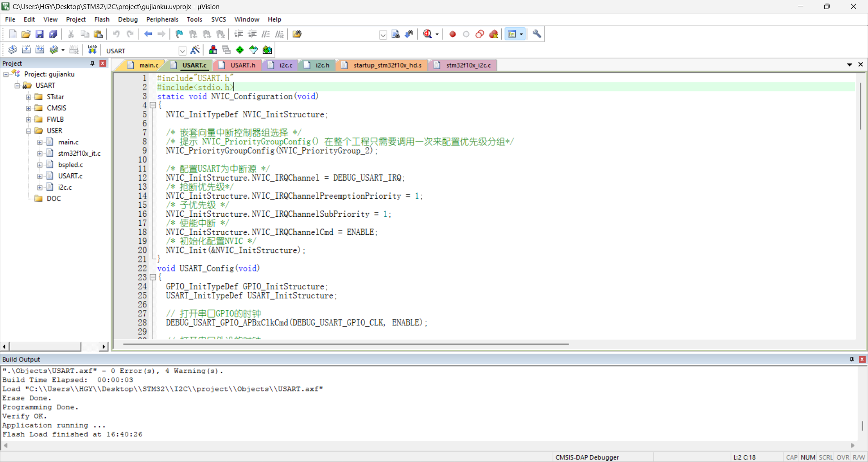Open the find text combo box dropdown
This screenshot has width=868, height=462.
[x=383, y=35]
